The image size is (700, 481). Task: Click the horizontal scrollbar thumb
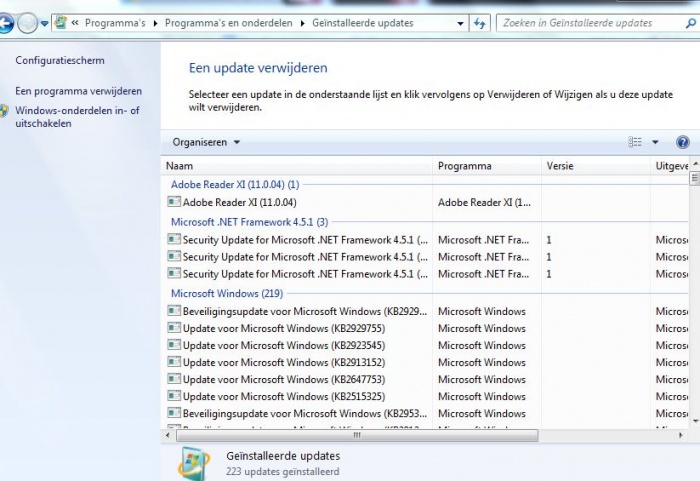click(357, 435)
